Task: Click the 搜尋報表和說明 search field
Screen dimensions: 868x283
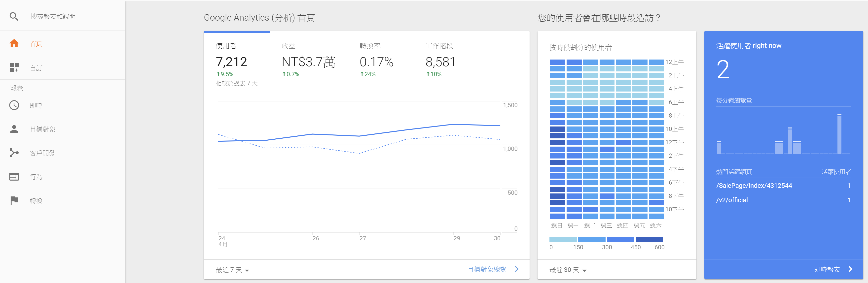Action: click(x=53, y=16)
